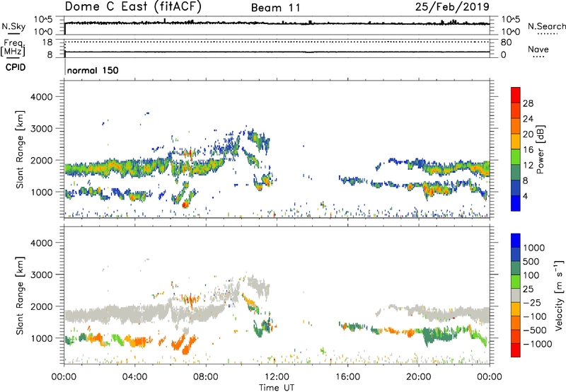566x392 pixels.
Task: Click the "Slant Range [km]" label of the power panel
Action: pos(20,149)
